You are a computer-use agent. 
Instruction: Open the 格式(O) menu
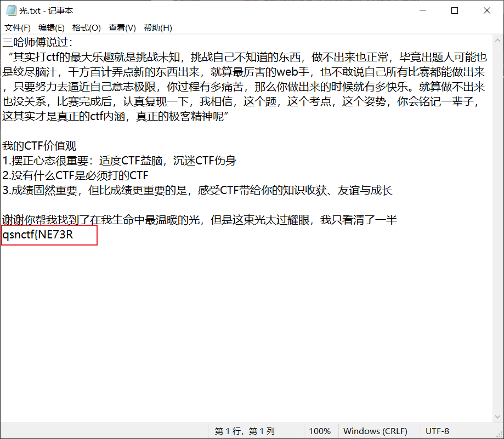click(x=87, y=28)
